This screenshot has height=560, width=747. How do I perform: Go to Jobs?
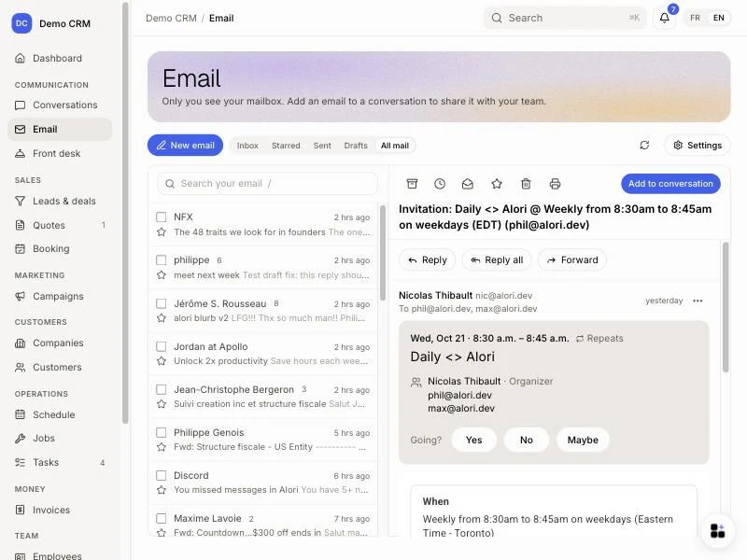[60, 438]
